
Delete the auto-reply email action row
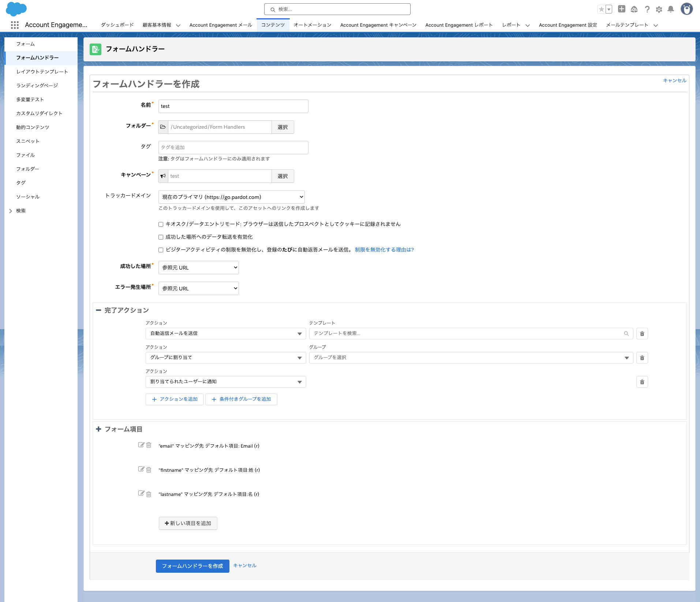tap(642, 334)
